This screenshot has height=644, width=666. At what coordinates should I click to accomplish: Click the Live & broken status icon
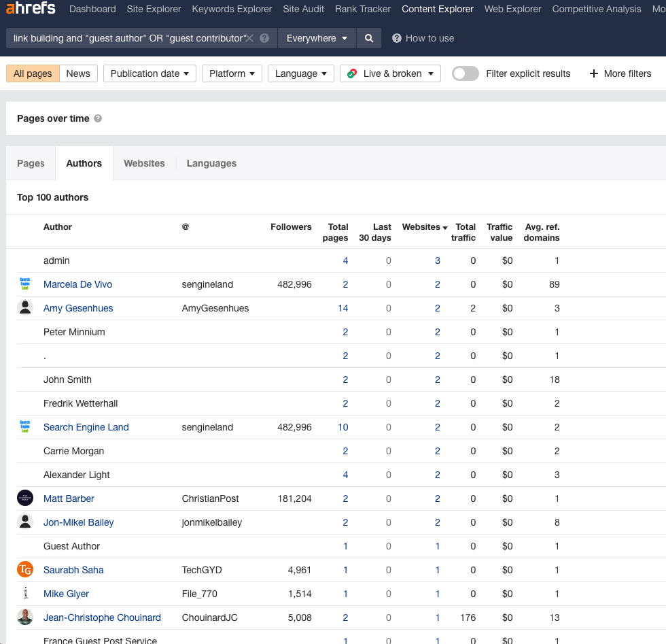click(x=352, y=73)
